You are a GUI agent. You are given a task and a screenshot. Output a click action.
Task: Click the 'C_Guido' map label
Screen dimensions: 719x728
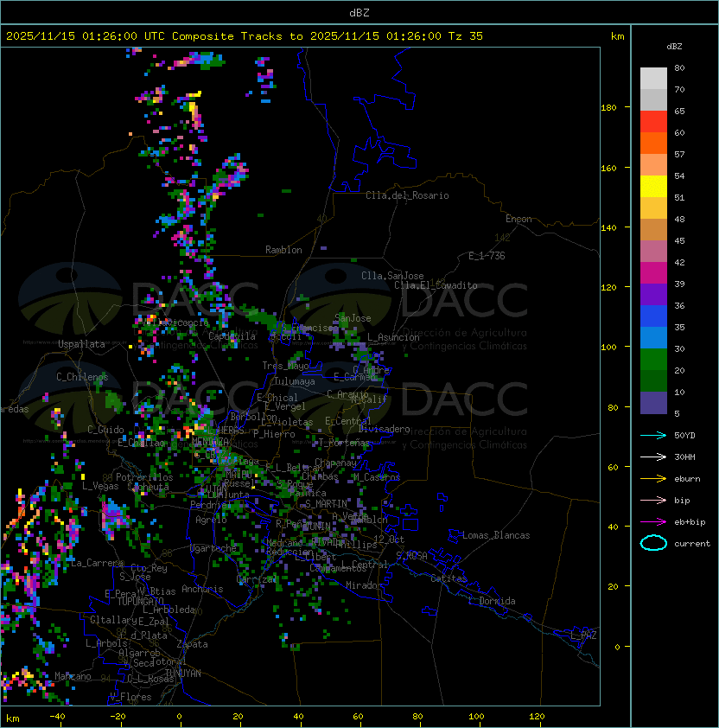click(x=105, y=430)
